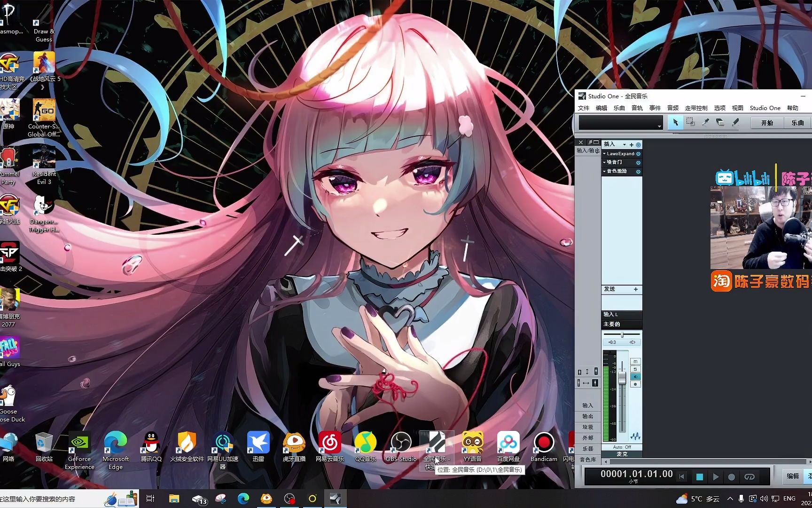This screenshot has width=812, height=508.
Task: Change automation mode Auto: Off
Action: point(622,447)
